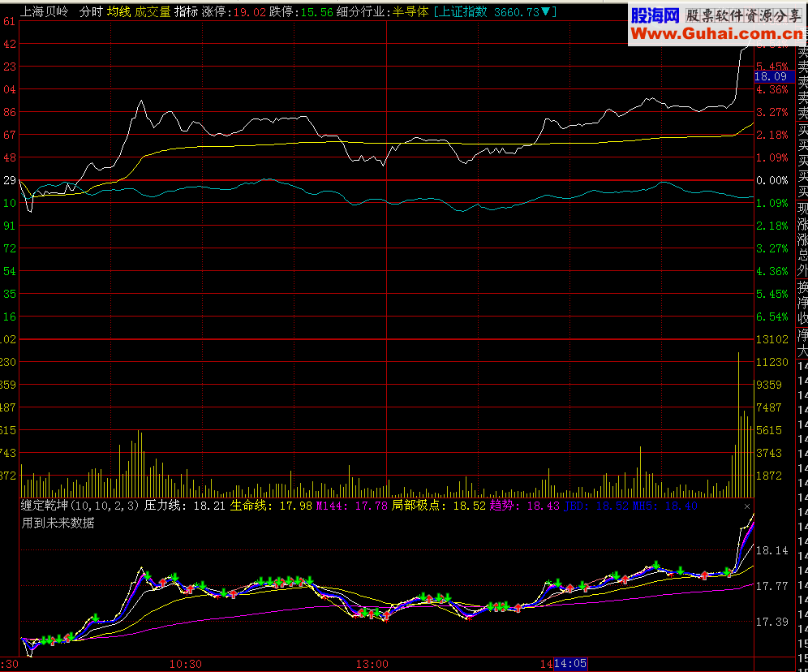
Task: Click the 18.14 indicator axis value
Action: 772,551
